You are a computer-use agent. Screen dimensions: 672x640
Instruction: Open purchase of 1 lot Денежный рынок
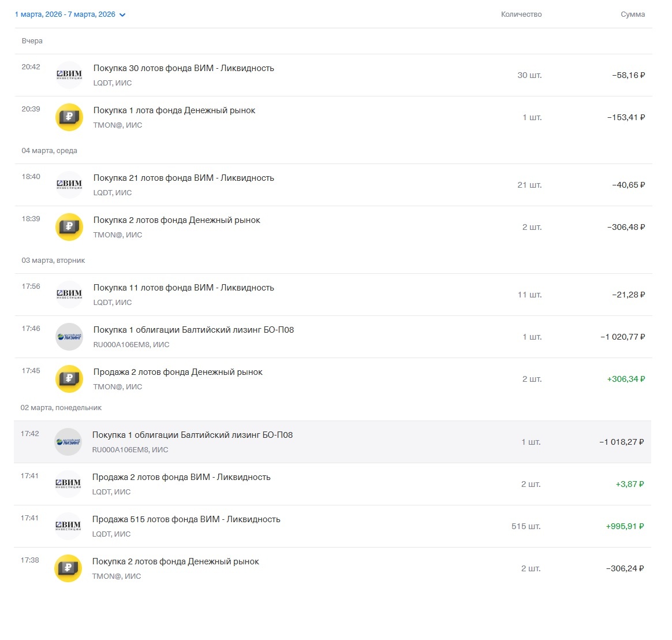point(334,117)
